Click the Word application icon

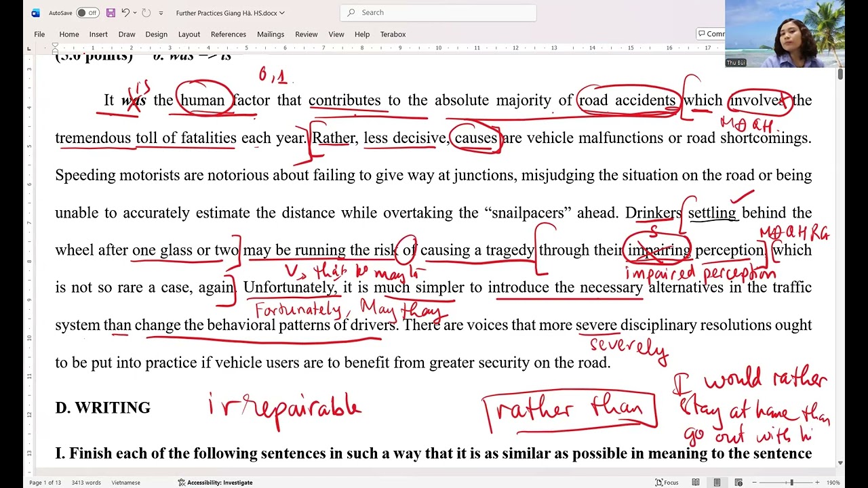tap(35, 13)
